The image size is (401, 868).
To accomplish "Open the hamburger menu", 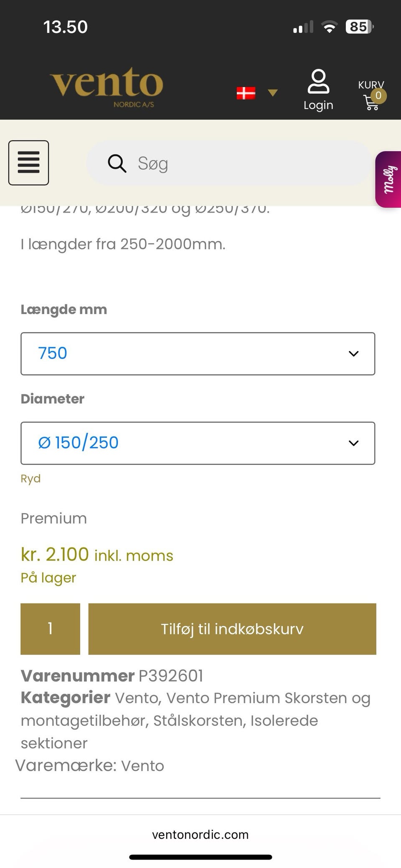I will (x=28, y=163).
